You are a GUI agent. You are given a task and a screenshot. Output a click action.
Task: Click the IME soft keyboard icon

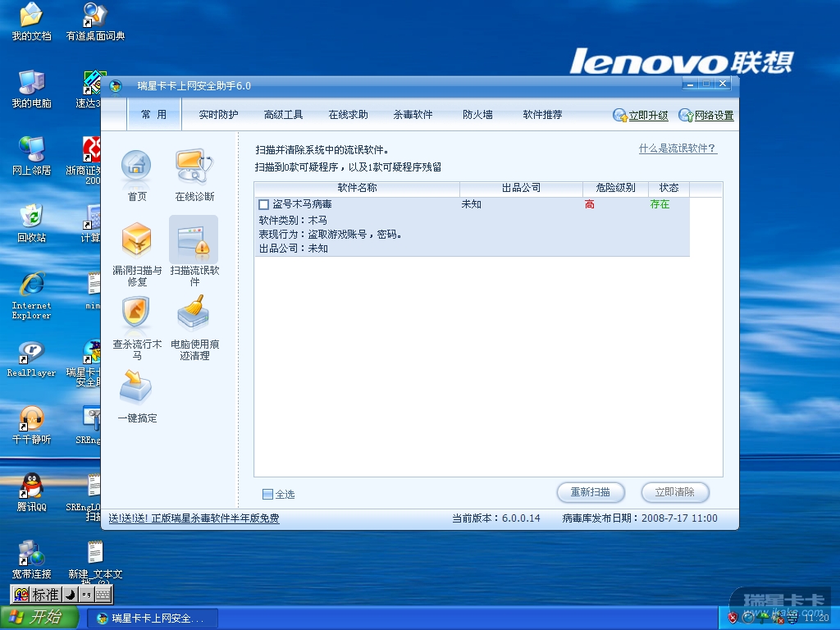(103, 595)
